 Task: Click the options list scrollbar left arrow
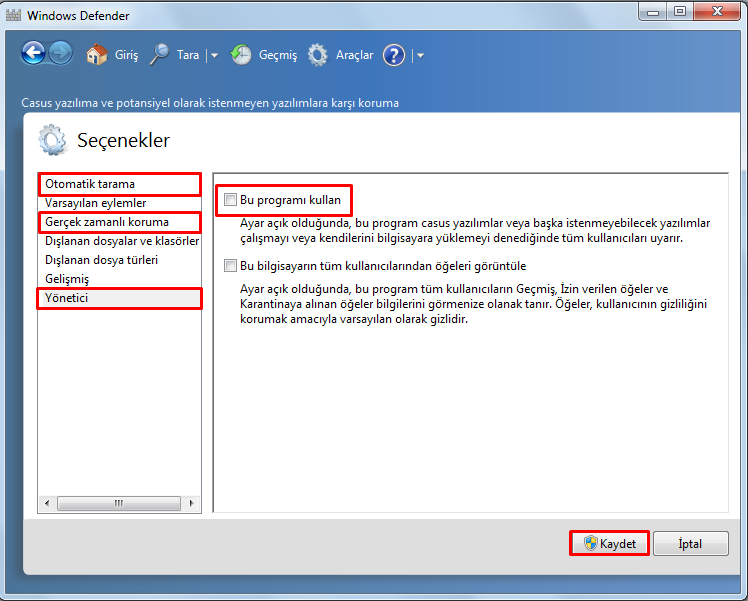coord(47,503)
